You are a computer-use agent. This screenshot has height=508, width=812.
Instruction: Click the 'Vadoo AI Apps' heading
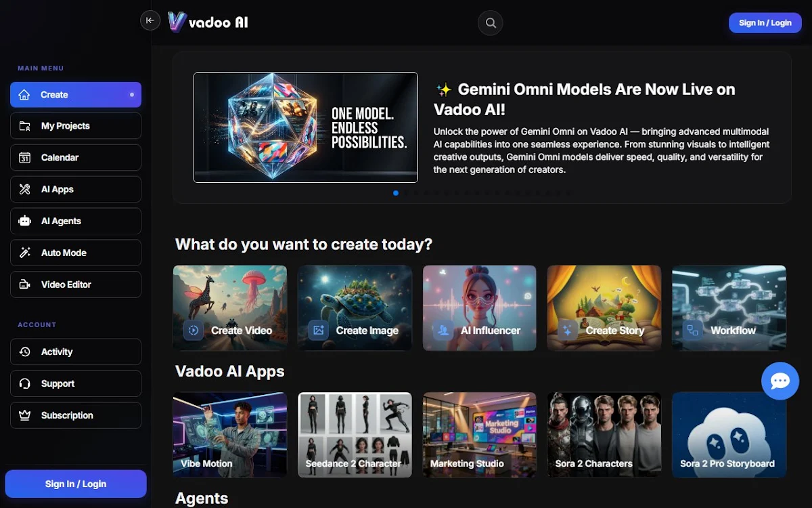(230, 371)
